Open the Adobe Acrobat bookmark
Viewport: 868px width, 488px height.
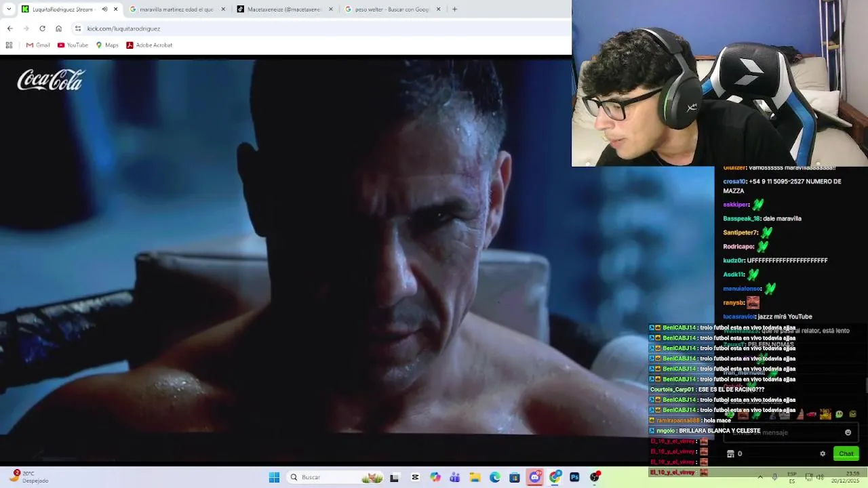point(149,45)
